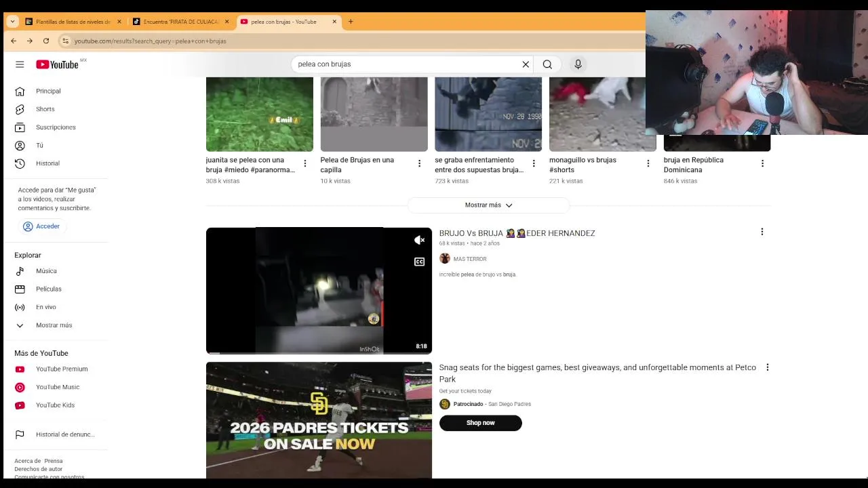Open the BRUJO Vs BRUJA video title
The height and width of the screenshot is (488, 868).
(517, 233)
